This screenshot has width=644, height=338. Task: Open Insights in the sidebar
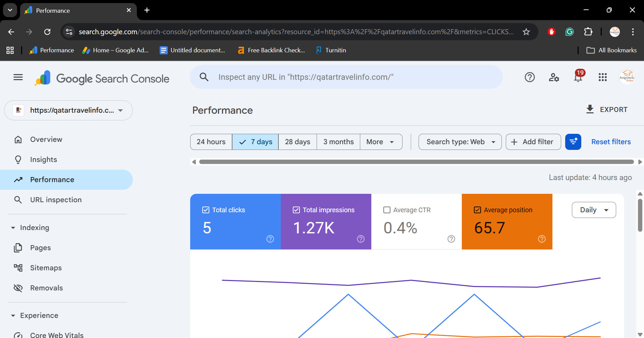click(66, 160)
